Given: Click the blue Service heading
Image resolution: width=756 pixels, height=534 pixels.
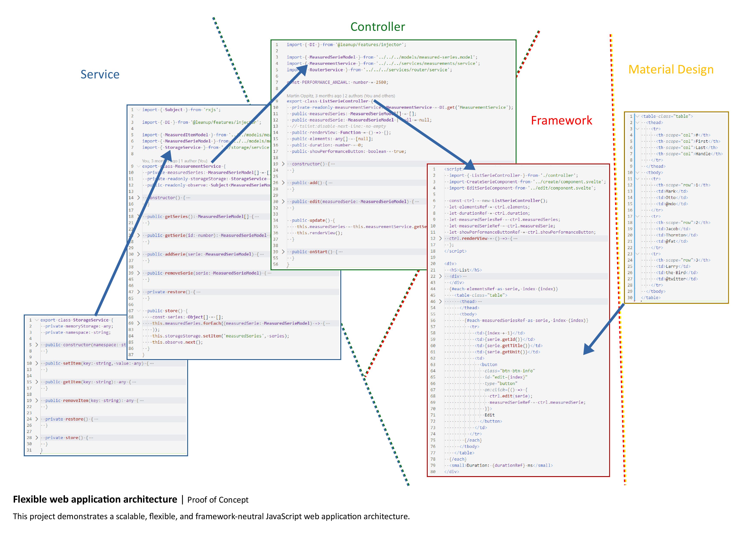Looking at the screenshot, I should point(100,74).
